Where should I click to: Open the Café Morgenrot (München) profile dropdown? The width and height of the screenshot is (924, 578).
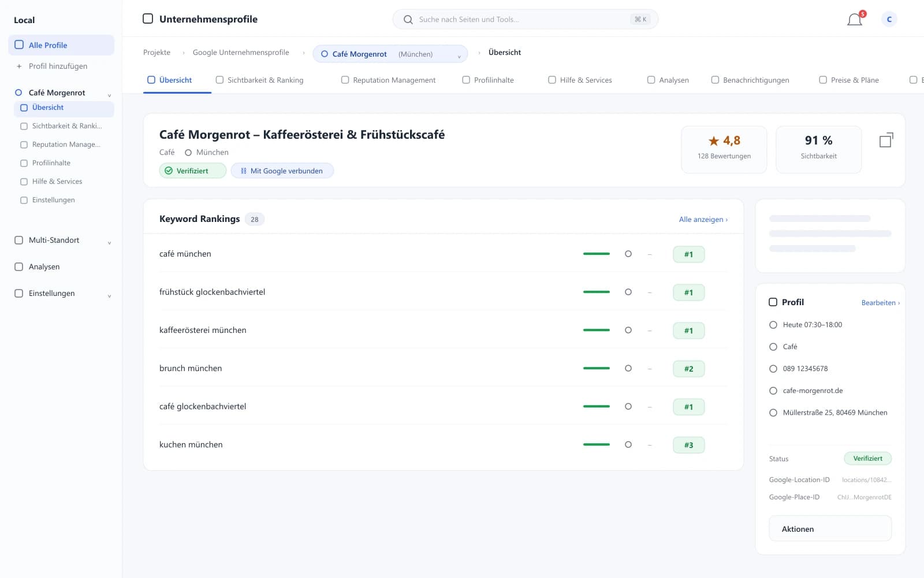click(390, 54)
